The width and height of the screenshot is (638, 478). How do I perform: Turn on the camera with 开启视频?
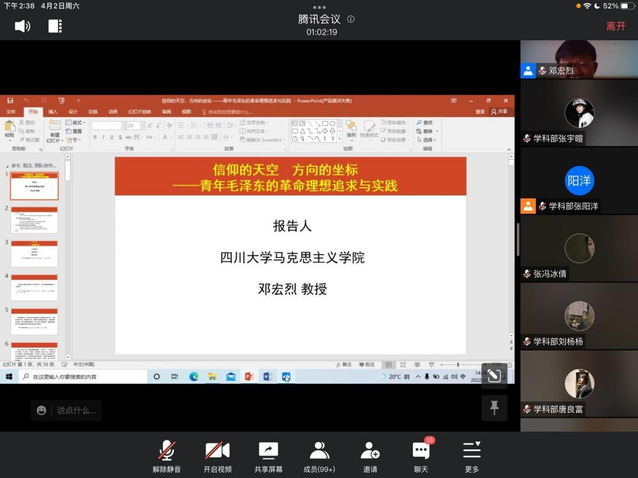tap(217, 455)
